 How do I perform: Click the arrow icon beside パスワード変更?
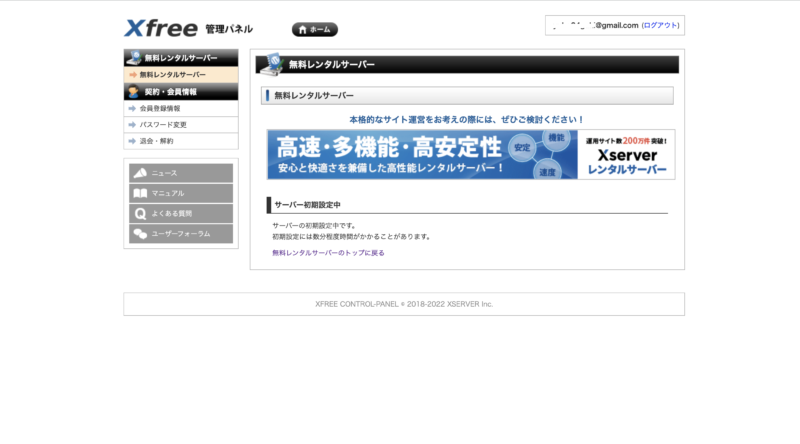pos(132,125)
